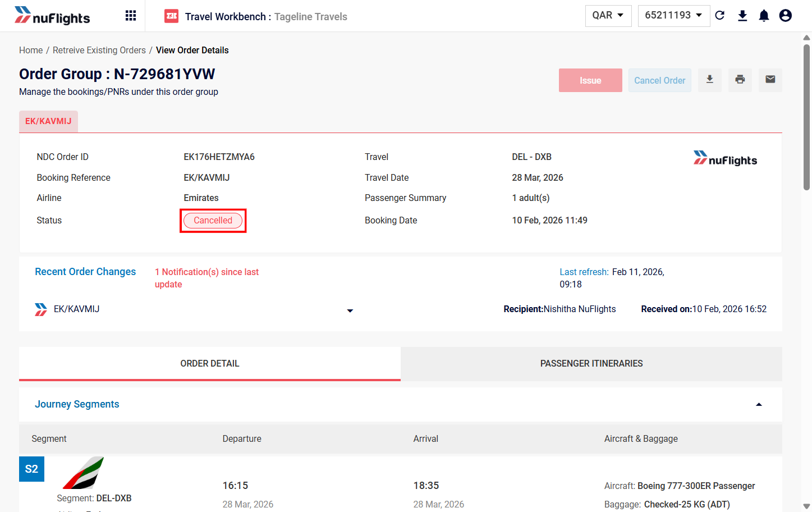
Task: Email the order details
Action: (x=770, y=80)
